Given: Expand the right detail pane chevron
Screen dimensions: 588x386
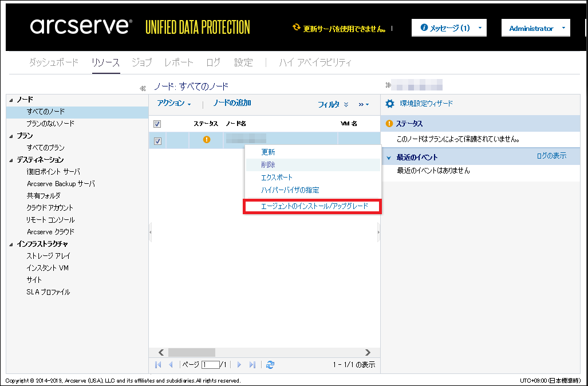Looking at the screenshot, I should click(388, 85).
